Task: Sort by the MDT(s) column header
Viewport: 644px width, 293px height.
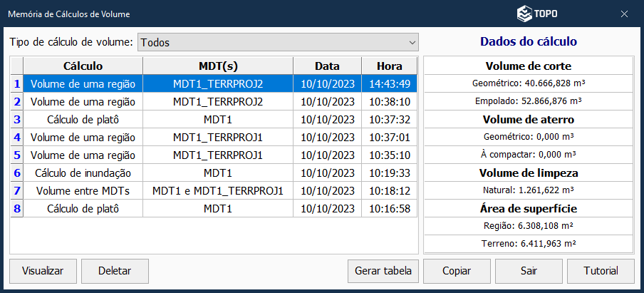Action: [x=217, y=66]
